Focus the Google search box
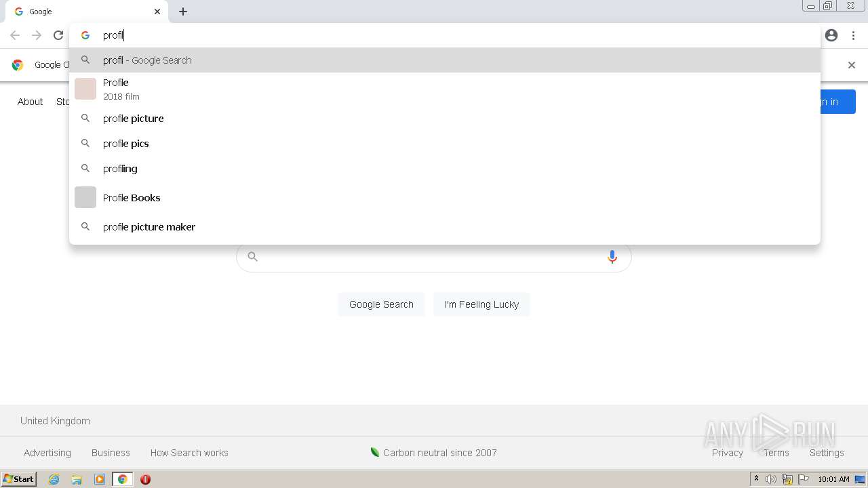This screenshot has width=868, height=488. [434, 257]
